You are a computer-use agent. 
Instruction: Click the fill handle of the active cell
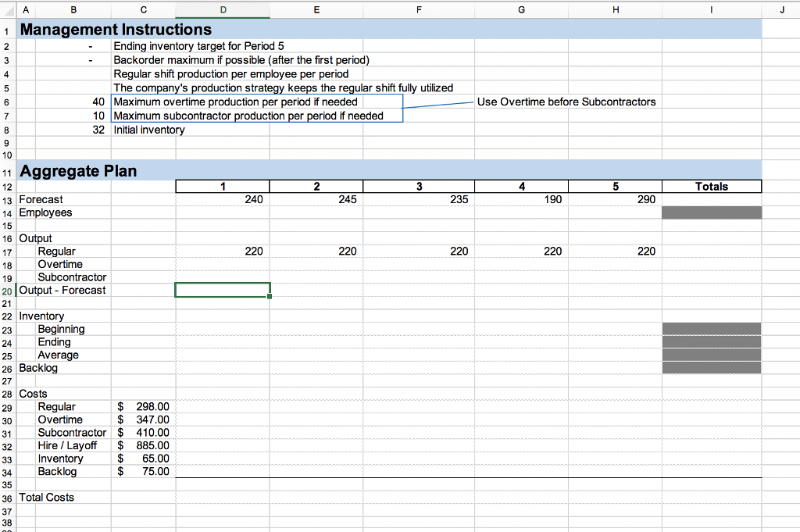[270, 297]
